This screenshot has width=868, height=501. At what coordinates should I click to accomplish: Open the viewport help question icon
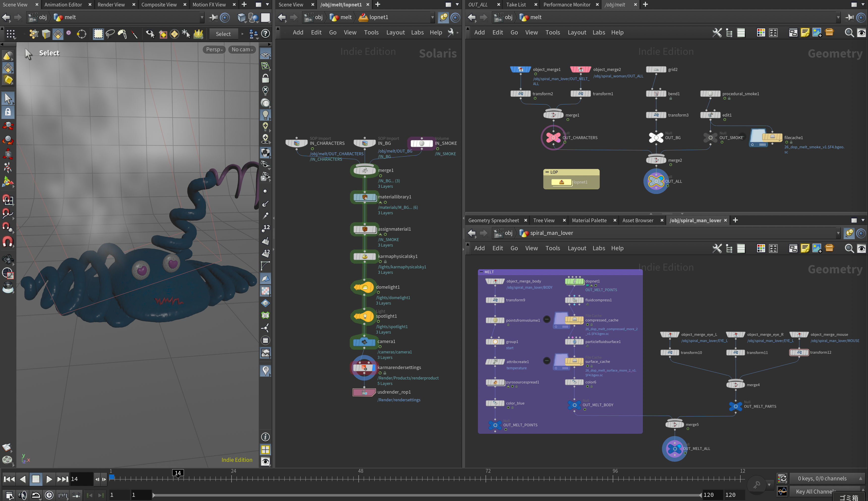pyautogui.click(x=265, y=34)
